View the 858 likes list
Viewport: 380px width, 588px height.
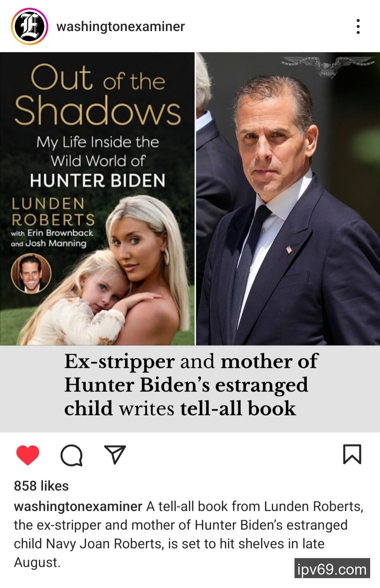coord(41,486)
